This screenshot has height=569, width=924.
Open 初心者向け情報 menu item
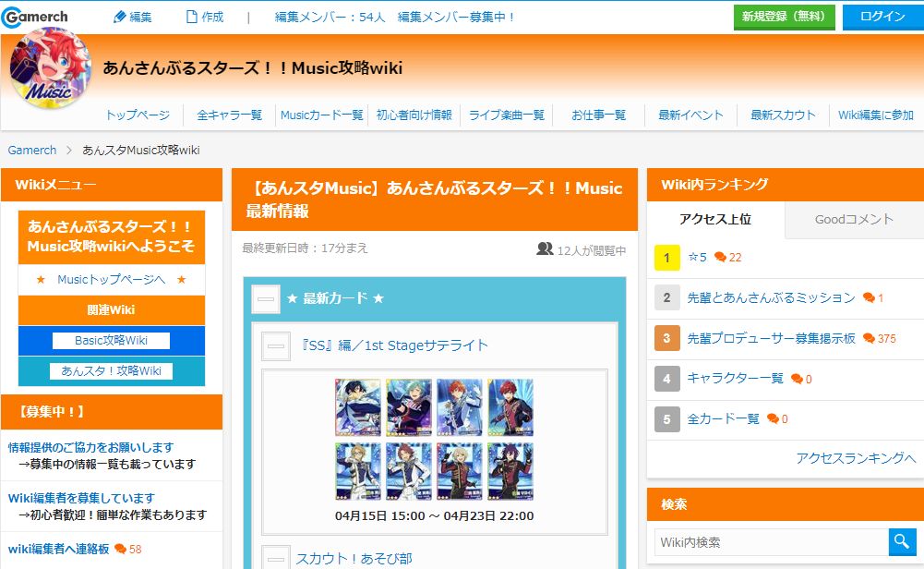[414, 115]
